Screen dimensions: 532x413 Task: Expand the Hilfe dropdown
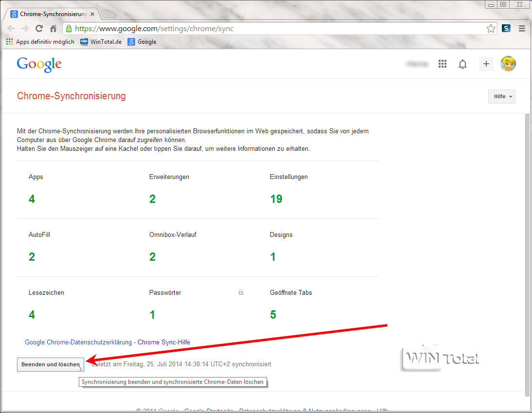point(502,96)
